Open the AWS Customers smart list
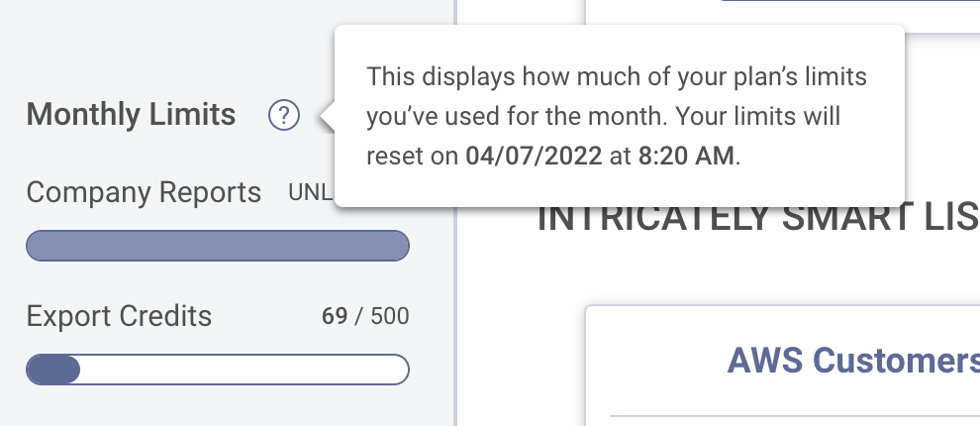 tap(852, 361)
